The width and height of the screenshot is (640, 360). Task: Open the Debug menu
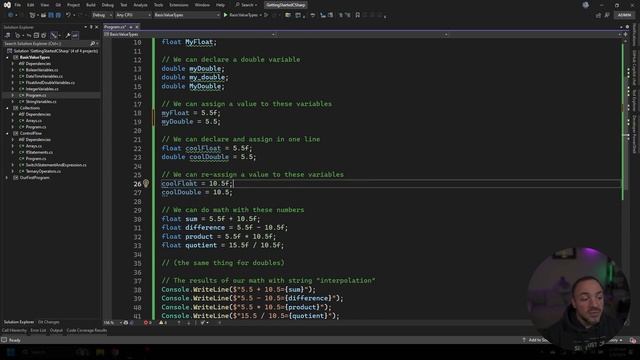(108, 5)
